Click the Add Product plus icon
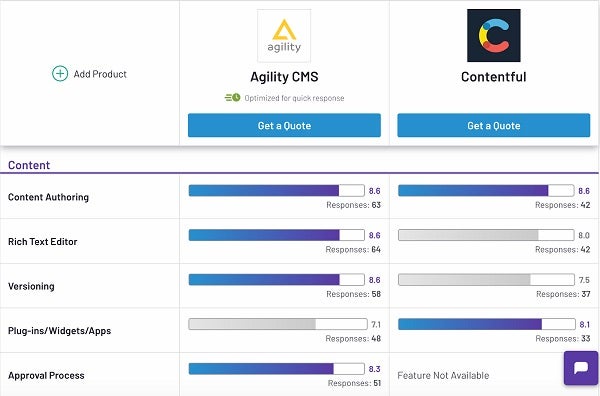Screen dimensions: 600x396 [x=60, y=73]
